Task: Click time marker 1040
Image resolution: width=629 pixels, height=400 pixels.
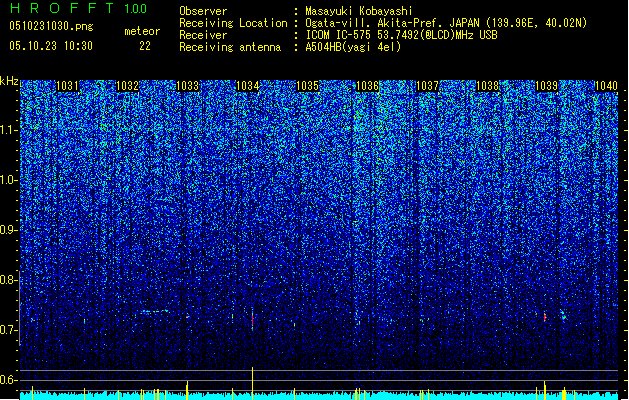Action: (x=606, y=86)
